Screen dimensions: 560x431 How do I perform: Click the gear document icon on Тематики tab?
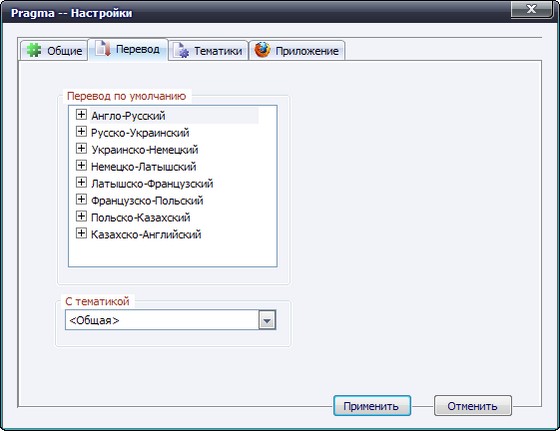pyautogui.click(x=181, y=50)
